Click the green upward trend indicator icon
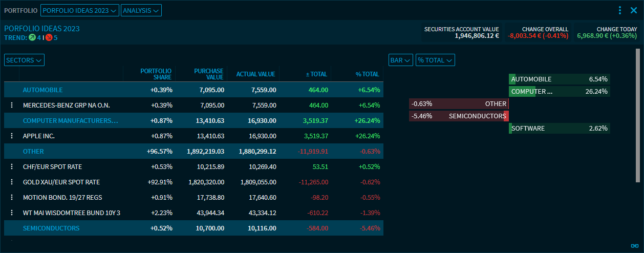The image size is (644, 253). 32,37
